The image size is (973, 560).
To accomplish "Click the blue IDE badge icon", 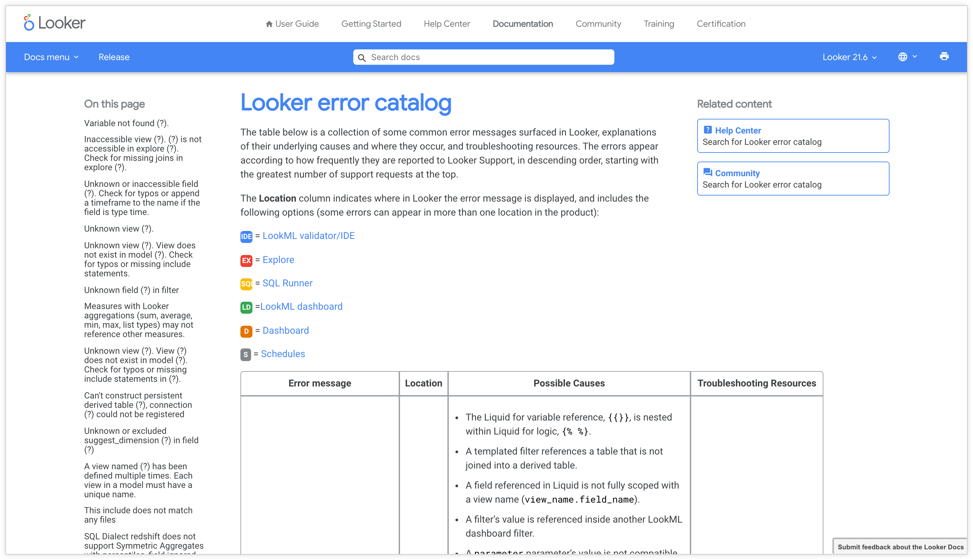I will [246, 236].
